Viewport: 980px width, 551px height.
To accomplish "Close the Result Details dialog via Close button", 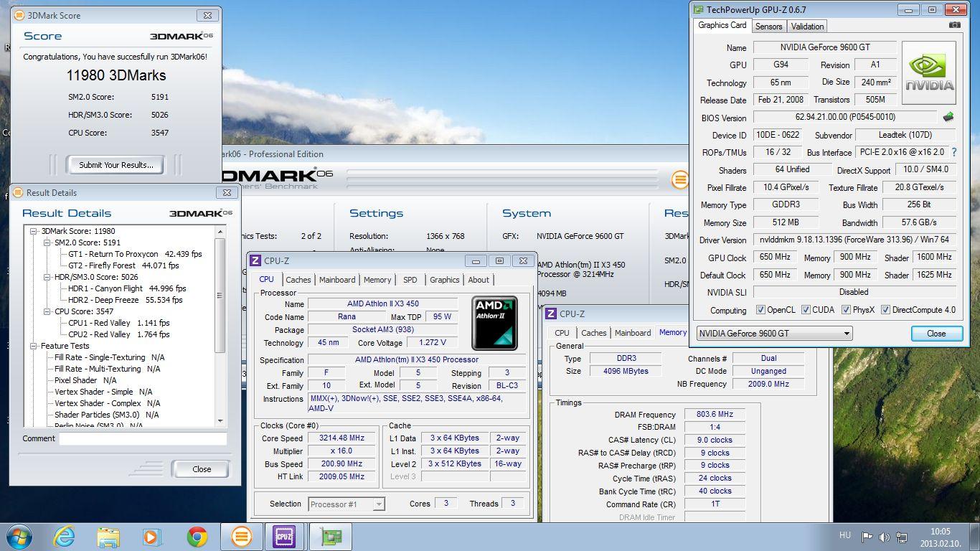I will click(x=202, y=469).
